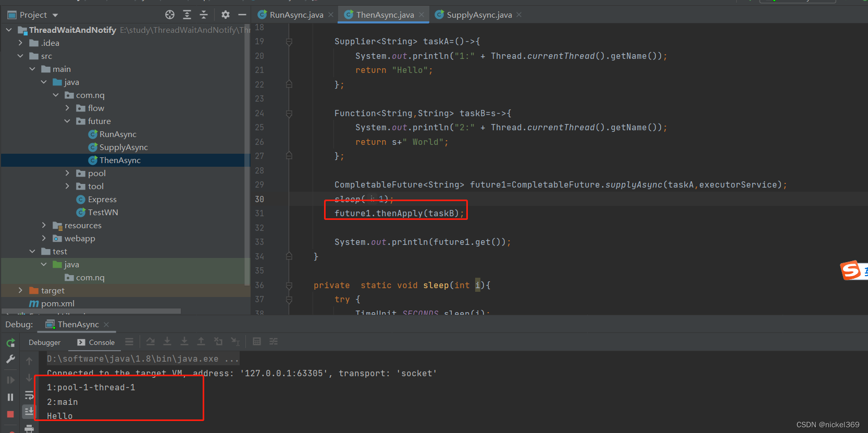Viewport: 868px width, 433px height.
Task: Hide the Project tool window
Action: click(242, 15)
